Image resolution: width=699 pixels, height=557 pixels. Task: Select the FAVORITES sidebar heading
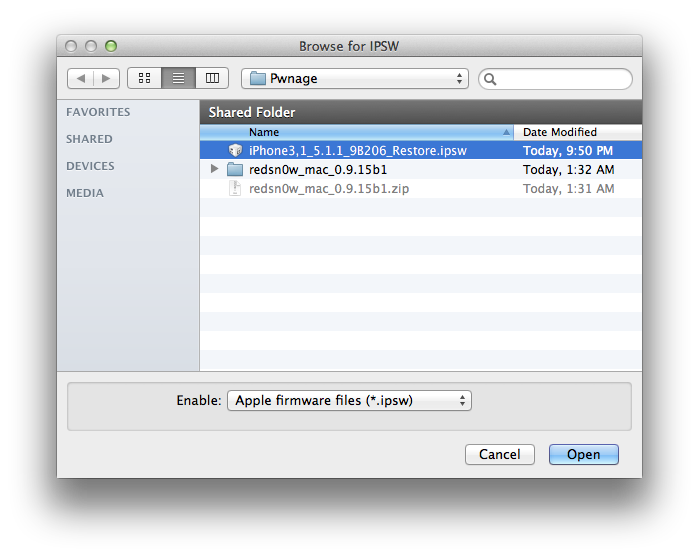(x=98, y=112)
